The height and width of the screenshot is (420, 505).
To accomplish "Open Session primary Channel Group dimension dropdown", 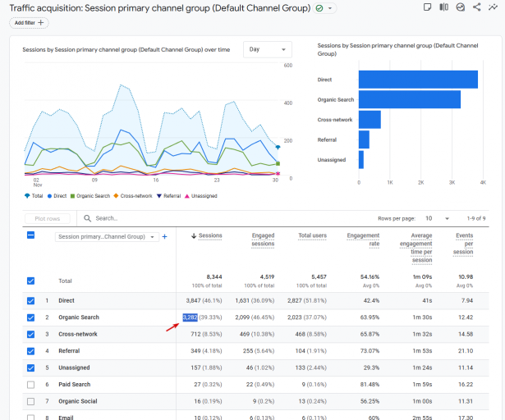I will [x=106, y=237].
